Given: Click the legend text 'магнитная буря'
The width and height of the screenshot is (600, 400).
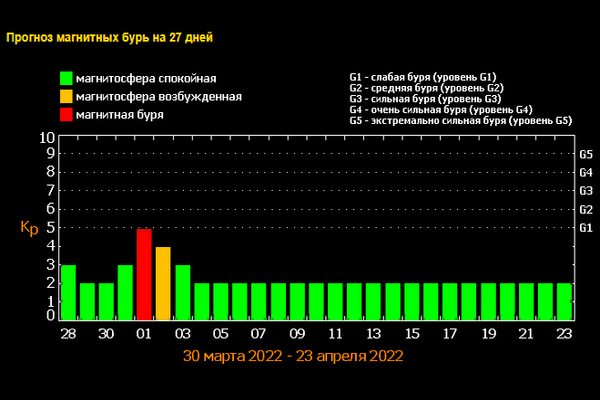Looking at the screenshot, I should tap(120, 115).
